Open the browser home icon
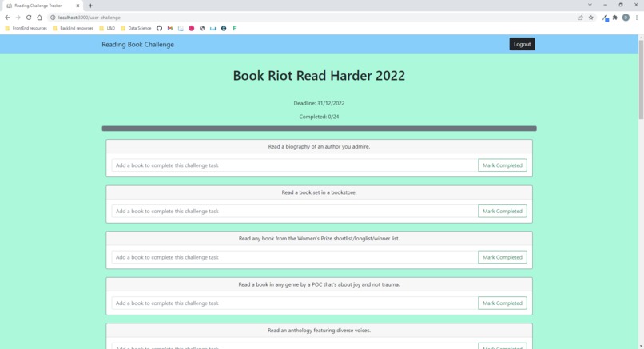The height and width of the screenshot is (349, 644). tap(39, 18)
